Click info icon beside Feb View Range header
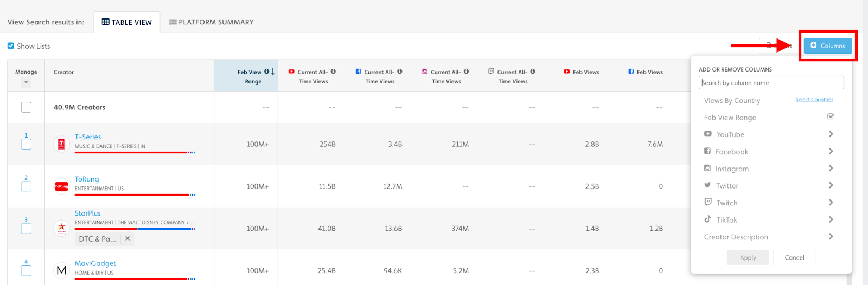The width and height of the screenshot is (868, 285). pyautogui.click(x=266, y=72)
